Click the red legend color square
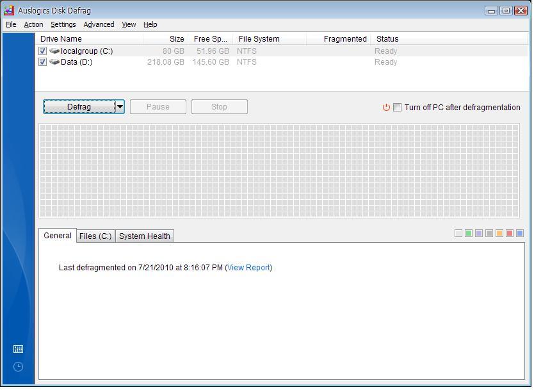 click(510, 233)
